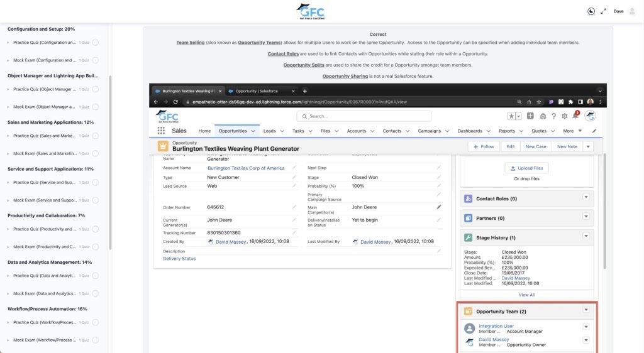This screenshot has width=644, height=353.
Task: Edit Main Competitor(s) with pencil icon
Action: click(x=438, y=207)
